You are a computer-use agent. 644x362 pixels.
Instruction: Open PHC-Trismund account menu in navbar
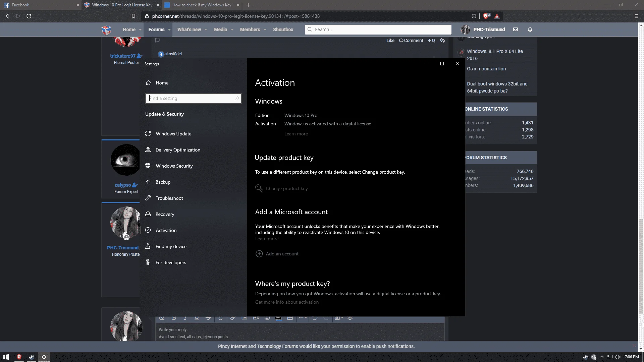tap(483, 29)
